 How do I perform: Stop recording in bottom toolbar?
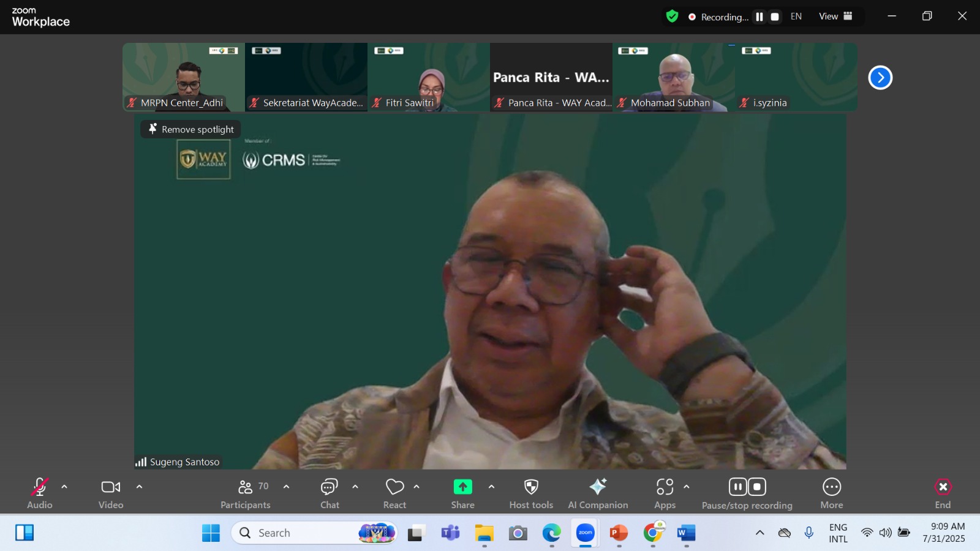(758, 487)
